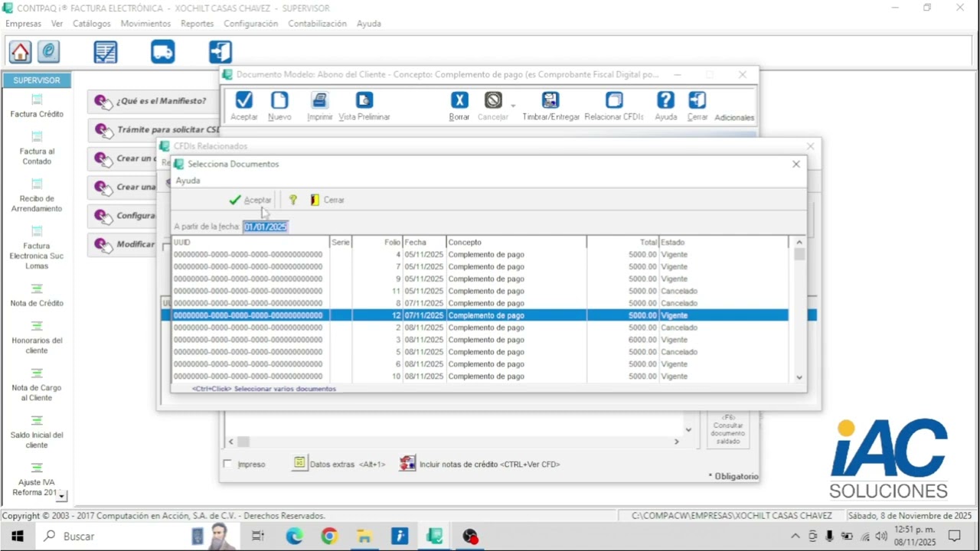980x551 pixels.
Task: Click left arrow of horizontal scrollbar
Action: point(231,442)
